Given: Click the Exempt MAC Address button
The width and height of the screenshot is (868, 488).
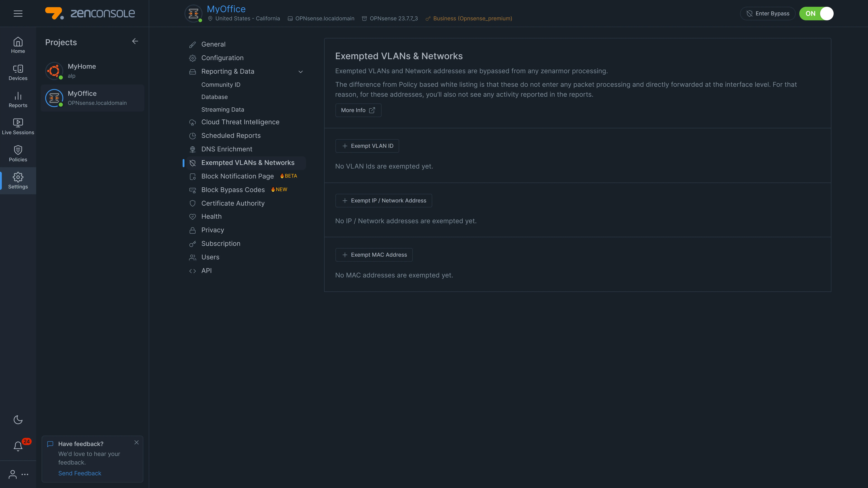Looking at the screenshot, I should tap(374, 255).
